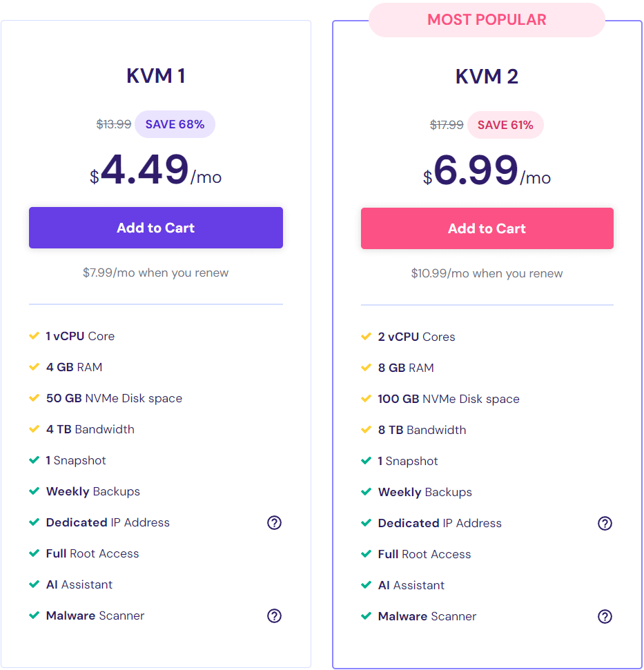644x670 pixels.
Task: Select the KVM 1 plan title
Action: [156, 76]
